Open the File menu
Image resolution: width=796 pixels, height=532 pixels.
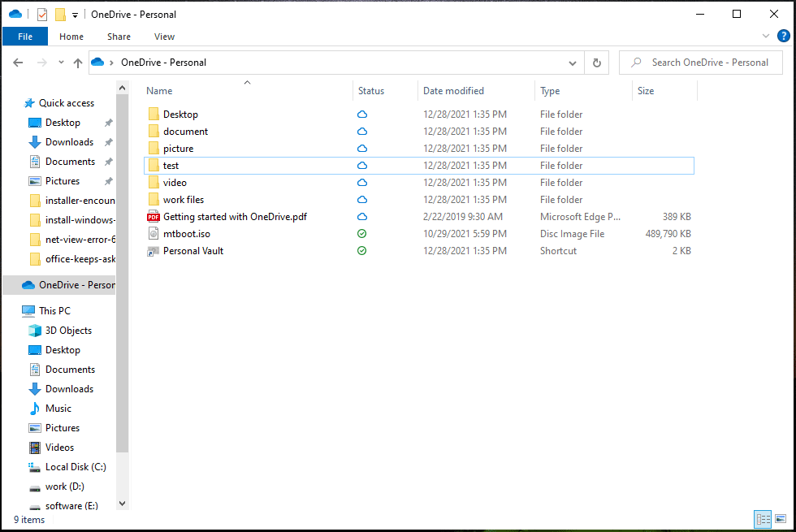pyautogui.click(x=25, y=36)
